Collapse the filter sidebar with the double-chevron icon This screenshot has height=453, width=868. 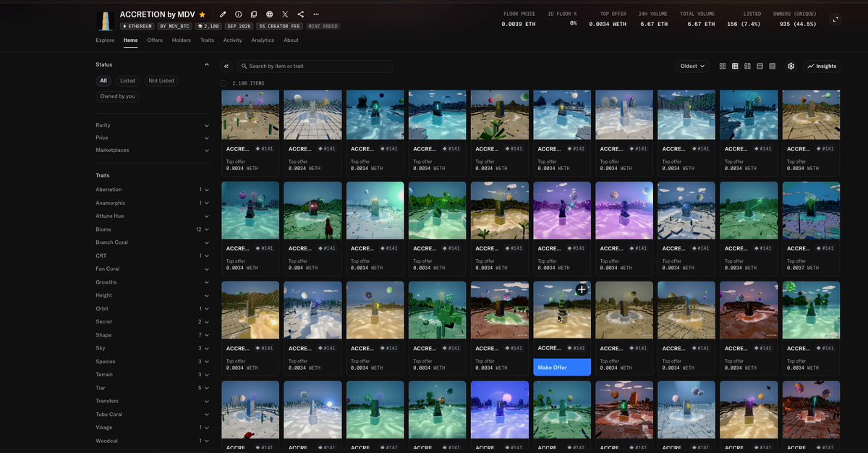[226, 66]
